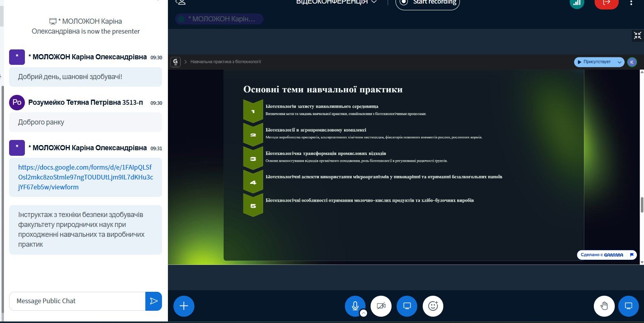Expand the Присутствует dropdown

(620, 62)
